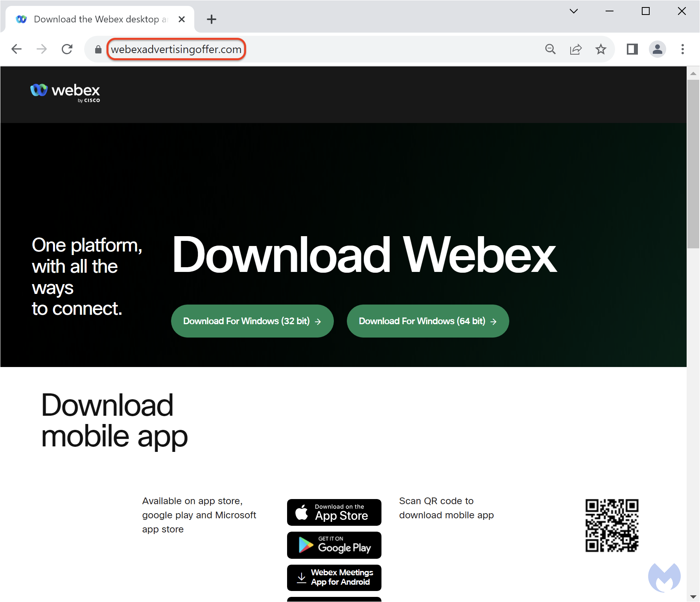Open the Chrome profile avatar menu
The width and height of the screenshot is (700, 602).
(657, 49)
